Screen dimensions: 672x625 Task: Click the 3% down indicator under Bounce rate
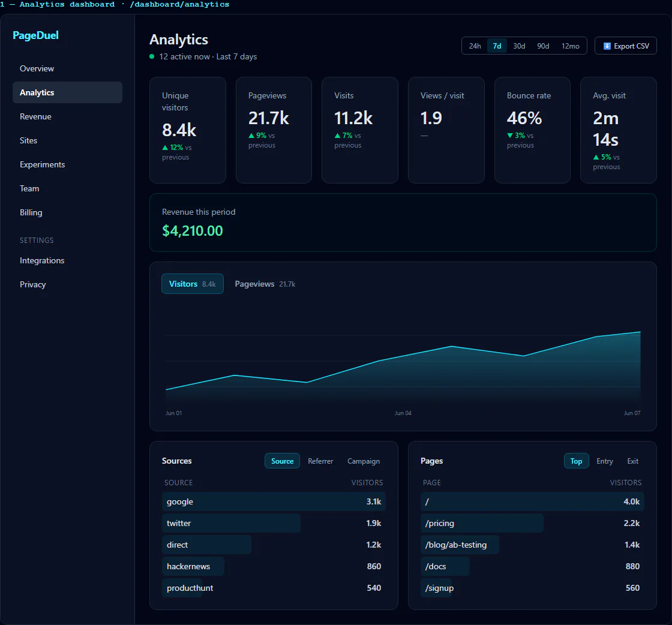coord(516,136)
